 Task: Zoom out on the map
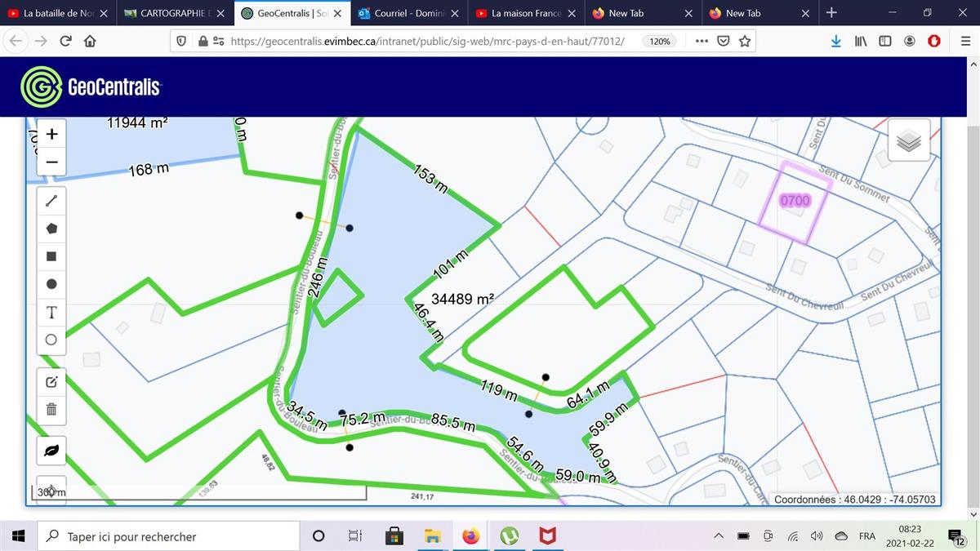pos(51,162)
